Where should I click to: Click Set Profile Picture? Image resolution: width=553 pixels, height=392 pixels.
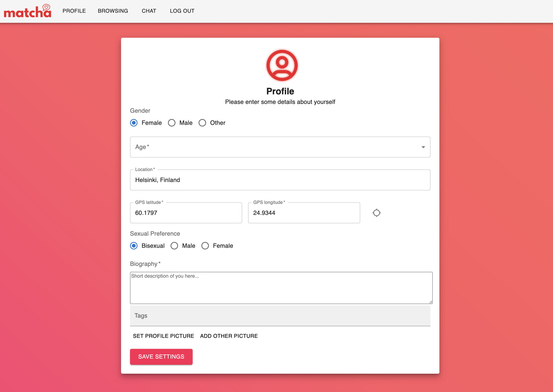click(163, 336)
